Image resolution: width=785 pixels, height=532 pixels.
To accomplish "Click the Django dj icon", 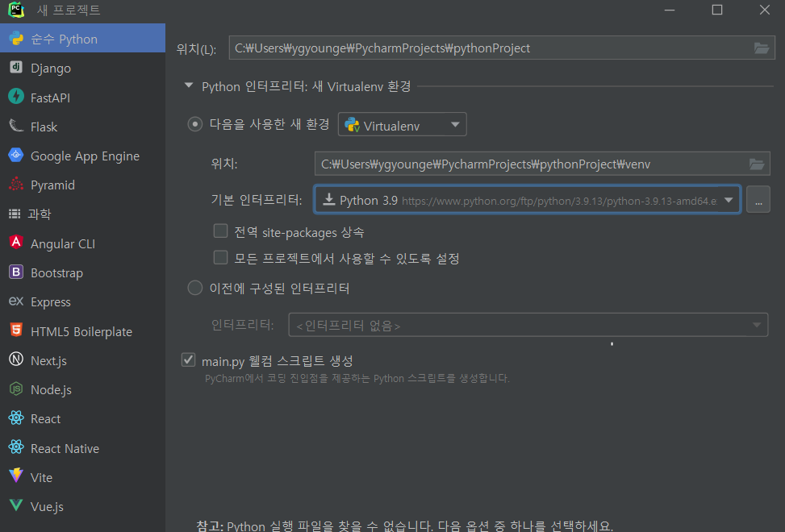I will 16,67.
